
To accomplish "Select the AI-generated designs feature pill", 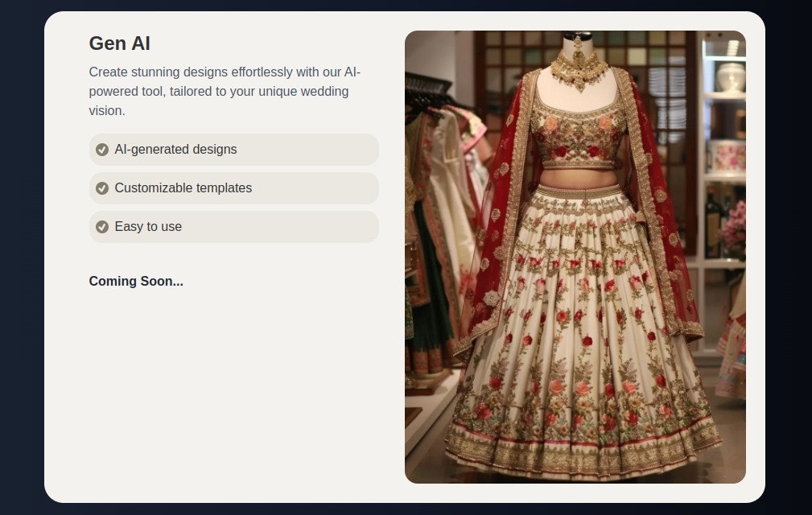I will coord(234,150).
